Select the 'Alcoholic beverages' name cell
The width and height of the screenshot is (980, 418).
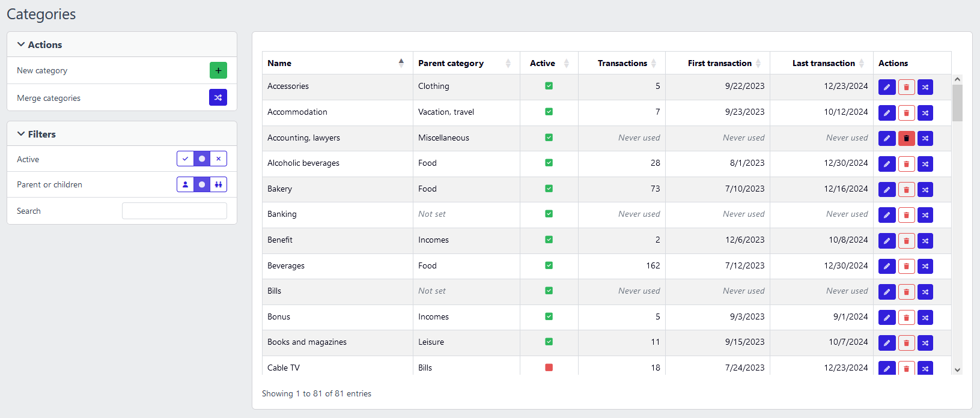click(338, 163)
